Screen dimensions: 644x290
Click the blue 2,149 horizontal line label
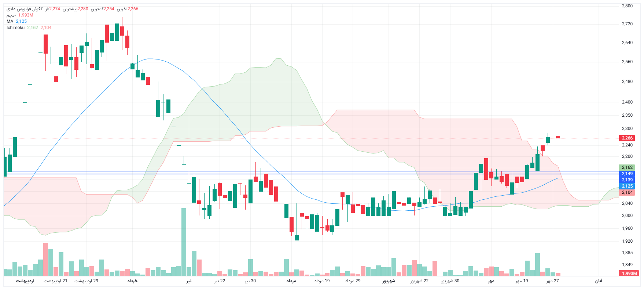pos(627,174)
